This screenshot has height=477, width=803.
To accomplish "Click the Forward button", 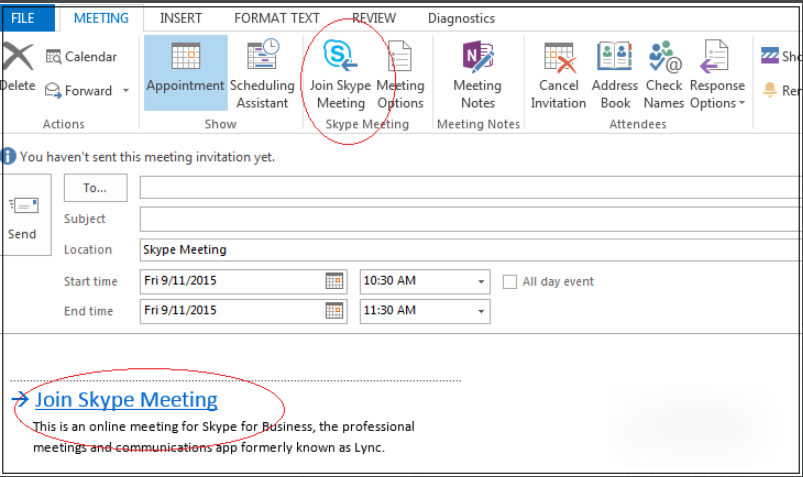I will pyautogui.click(x=78, y=91).
